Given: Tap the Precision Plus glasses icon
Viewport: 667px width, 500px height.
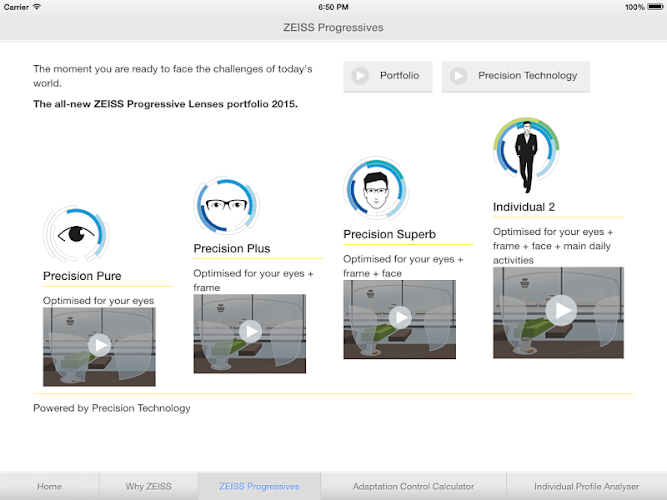Looking at the screenshot, I should pos(226,206).
